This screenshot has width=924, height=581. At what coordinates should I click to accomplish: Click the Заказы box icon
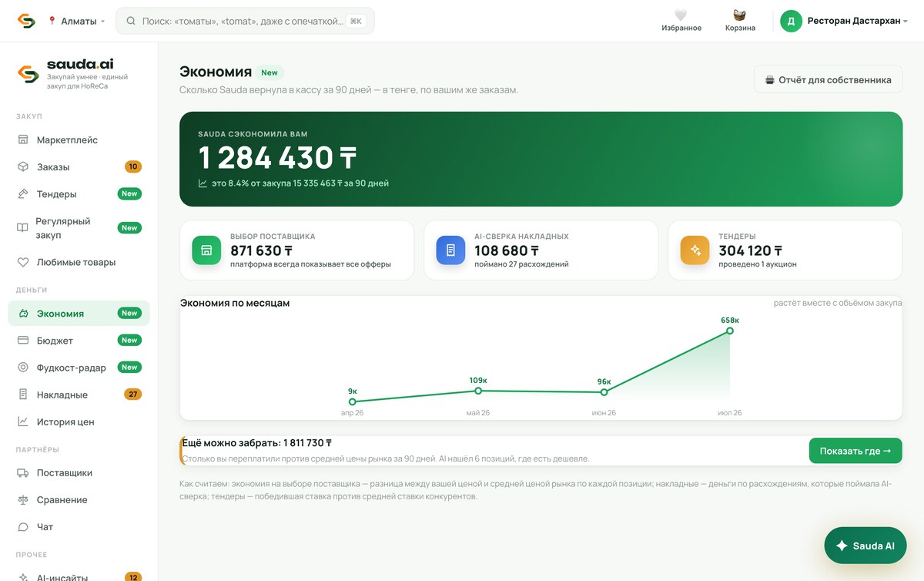point(22,167)
